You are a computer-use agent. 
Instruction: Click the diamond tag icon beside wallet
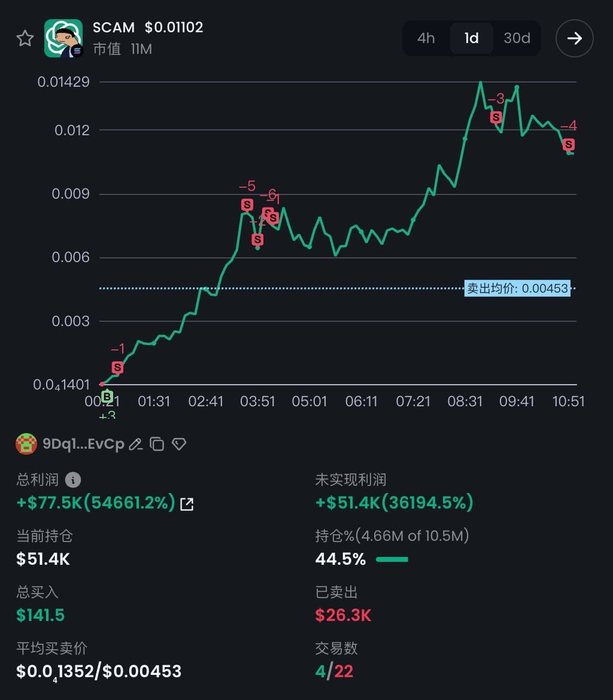[179, 444]
